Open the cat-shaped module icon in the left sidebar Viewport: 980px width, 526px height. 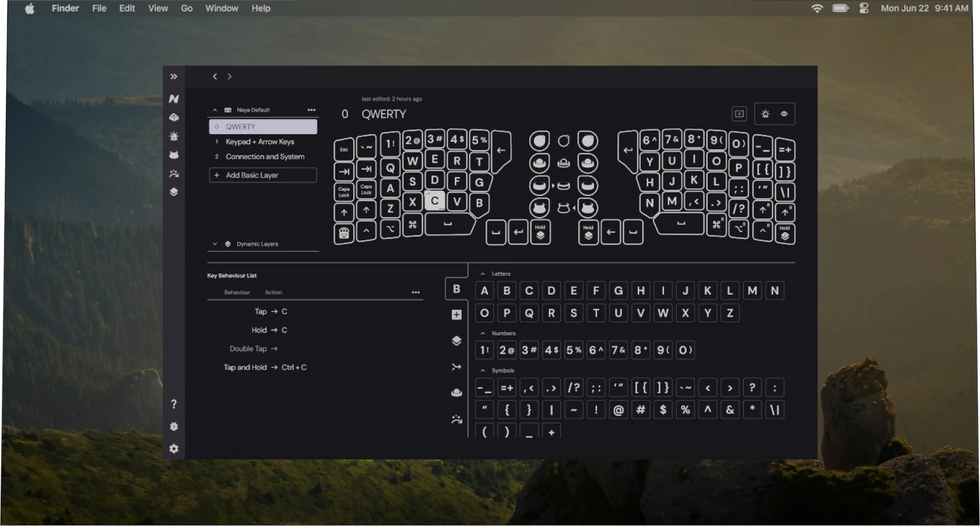tap(174, 155)
